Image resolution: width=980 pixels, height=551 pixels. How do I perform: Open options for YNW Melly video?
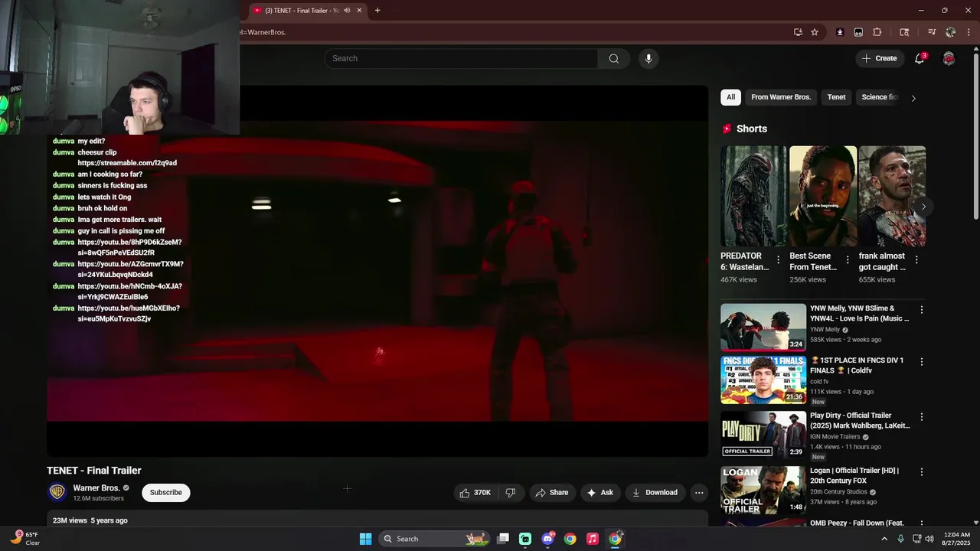pos(922,310)
